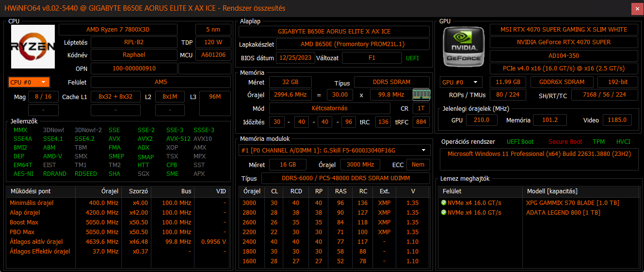Screen dimensions: 644x272
Task: Click the AMD-V feature flag
Action: [52, 156]
